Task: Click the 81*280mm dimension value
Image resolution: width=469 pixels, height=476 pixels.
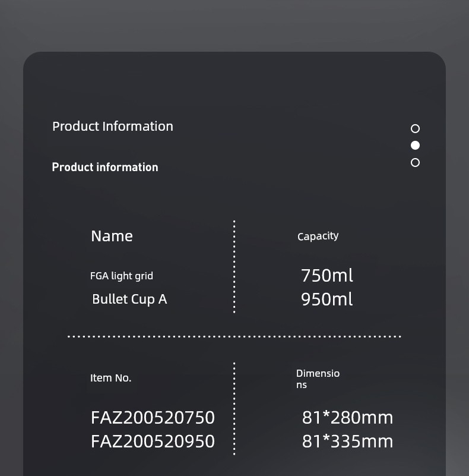Action: tap(348, 417)
